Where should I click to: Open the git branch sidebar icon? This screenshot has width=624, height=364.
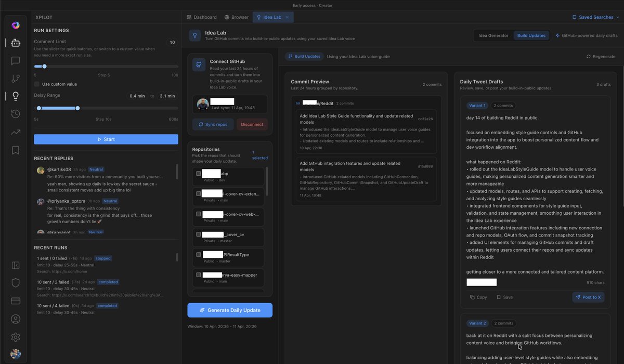click(16, 79)
